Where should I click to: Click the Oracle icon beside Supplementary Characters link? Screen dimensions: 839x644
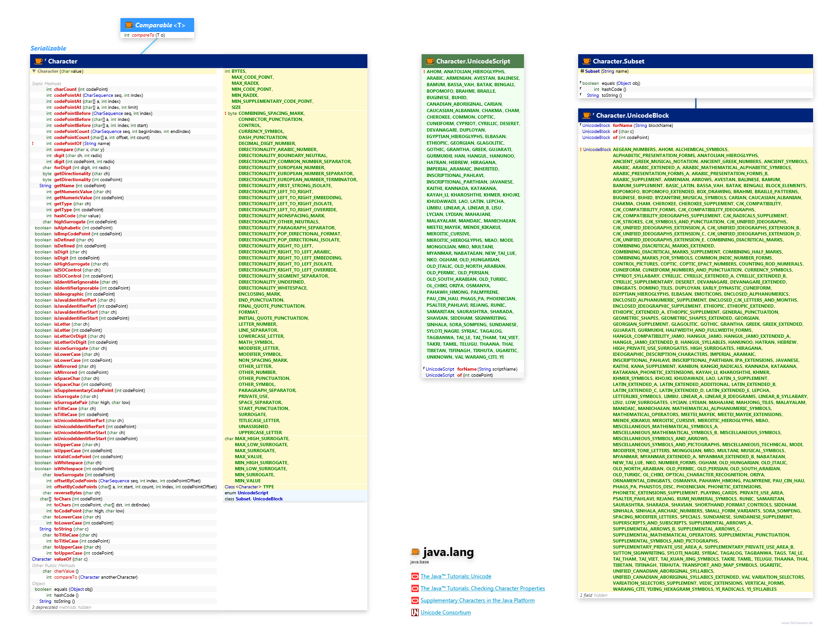[415, 600]
